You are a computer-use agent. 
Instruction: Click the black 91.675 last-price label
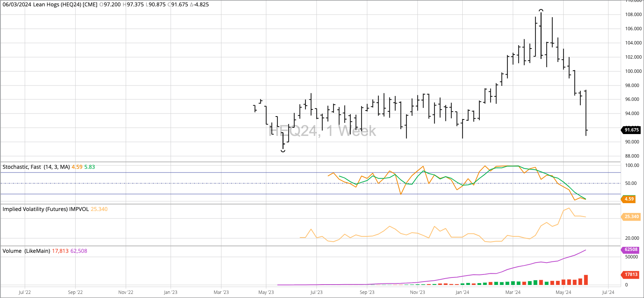pyautogui.click(x=631, y=130)
